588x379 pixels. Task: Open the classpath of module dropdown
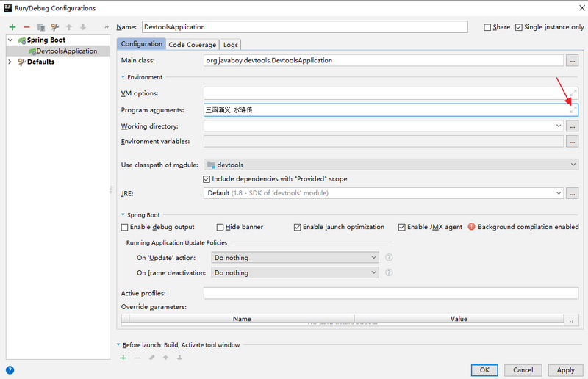pyautogui.click(x=391, y=165)
